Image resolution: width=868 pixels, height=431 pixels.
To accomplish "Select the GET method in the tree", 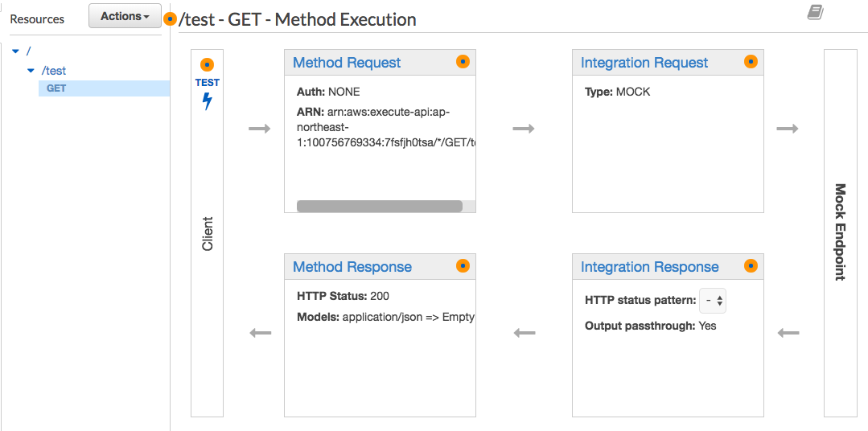I will [x=56, y=88].
